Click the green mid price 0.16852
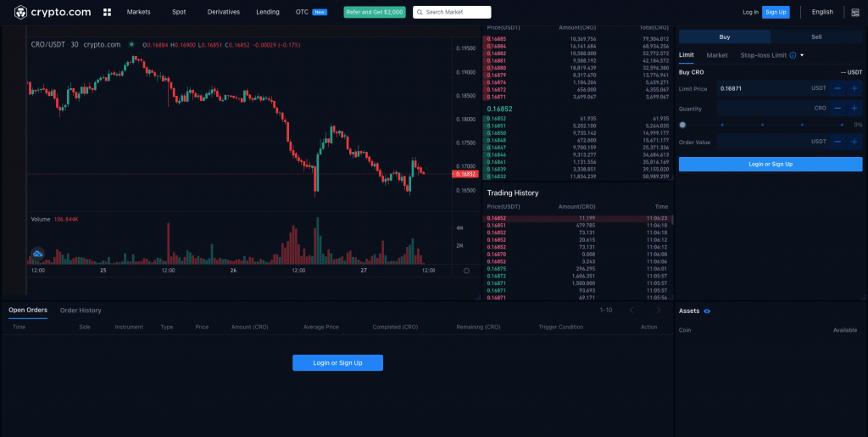The image size is (868, 437). click(x=499, y=109)
